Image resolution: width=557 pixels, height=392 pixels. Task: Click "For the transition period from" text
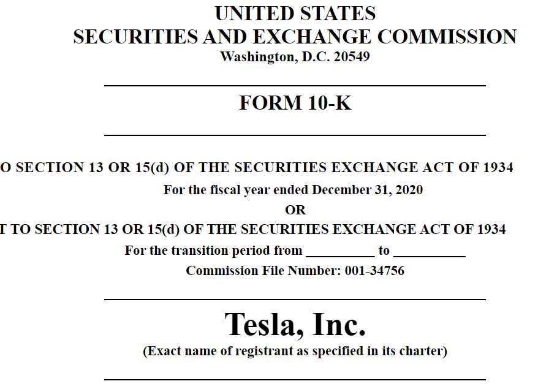point(213,251)
